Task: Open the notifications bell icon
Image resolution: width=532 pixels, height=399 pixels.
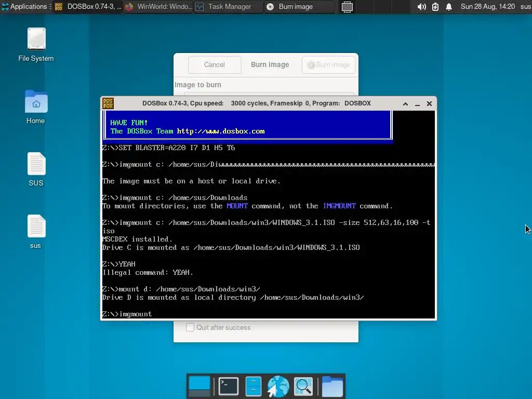Action: (x=449, y=7)
